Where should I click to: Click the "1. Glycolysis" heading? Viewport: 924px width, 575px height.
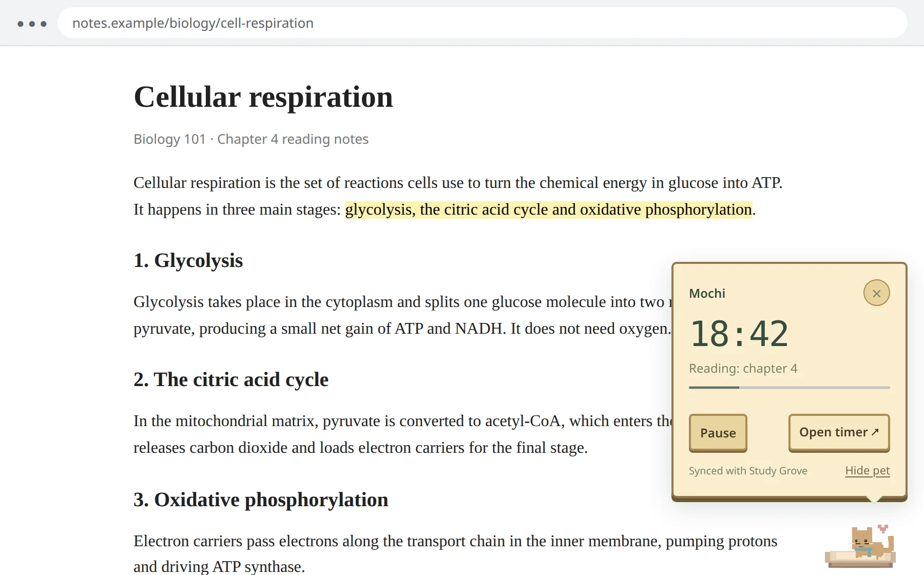pyautogui.click(x=188, y=260)
